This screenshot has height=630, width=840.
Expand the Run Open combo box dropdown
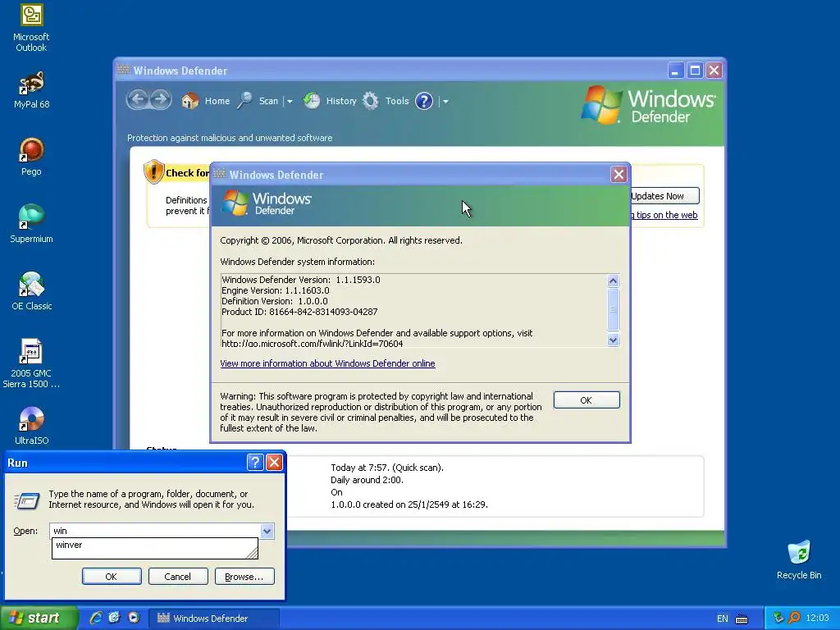(267, 531)
